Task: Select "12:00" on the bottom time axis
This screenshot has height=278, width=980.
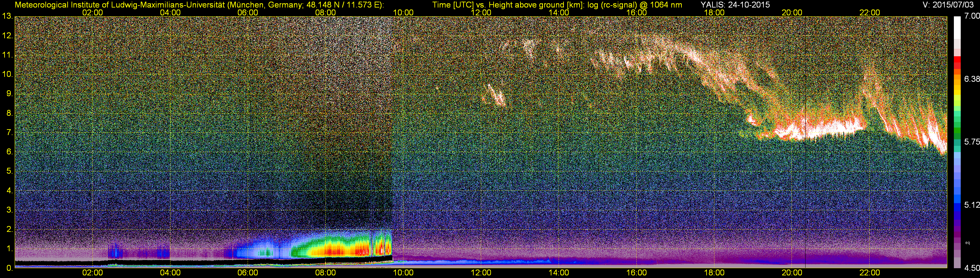Action: point(481,273)
